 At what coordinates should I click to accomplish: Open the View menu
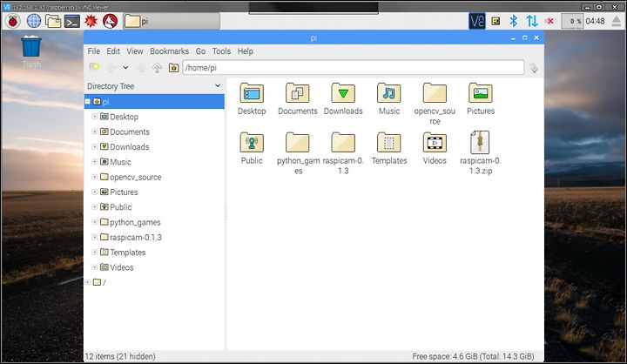tap(135, 51)
